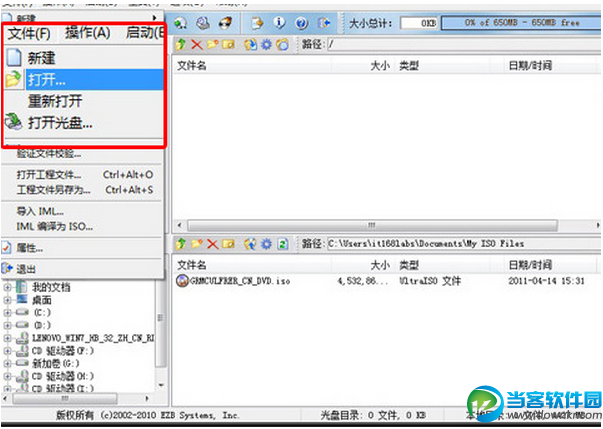Click rename folder icon in ISO pane toolbar
The width and height of the screenshot is (603, 429).
tap(228, 45)
